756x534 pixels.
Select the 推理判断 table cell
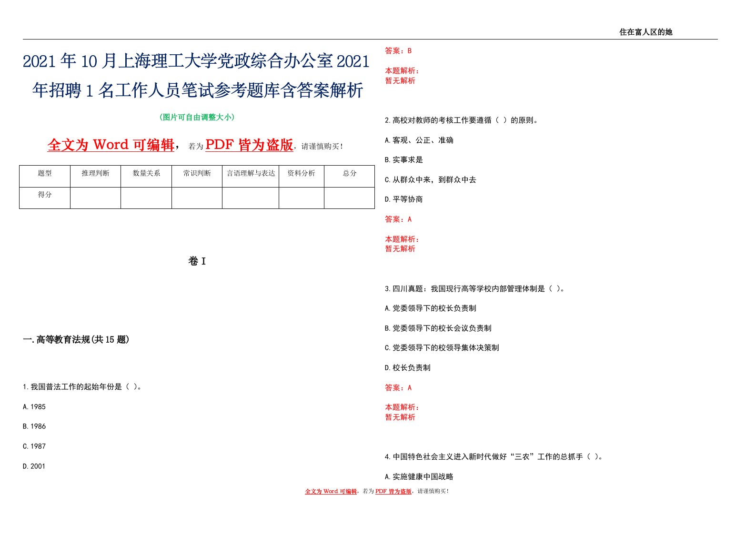(x=95, y=176)
